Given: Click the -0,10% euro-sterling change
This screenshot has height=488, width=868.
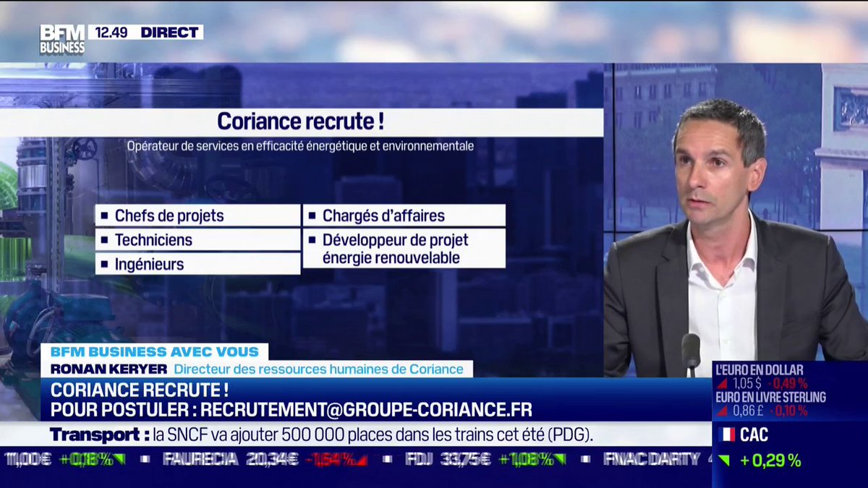Looking at the screenshot, I should pos(788,411).
